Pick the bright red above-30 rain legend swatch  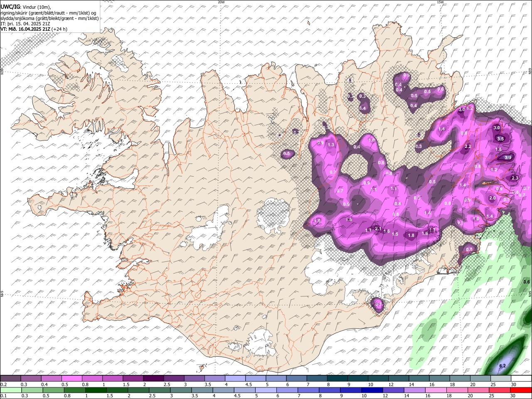521,390
